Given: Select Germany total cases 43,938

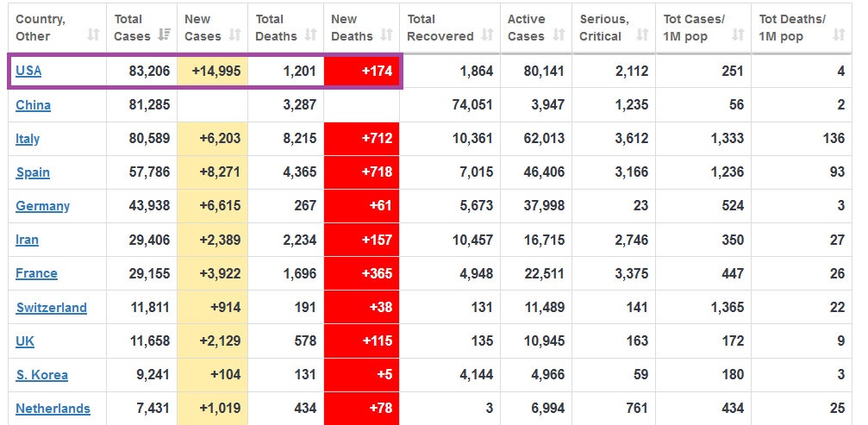Looking at the screenshot, I should [149, 206].
